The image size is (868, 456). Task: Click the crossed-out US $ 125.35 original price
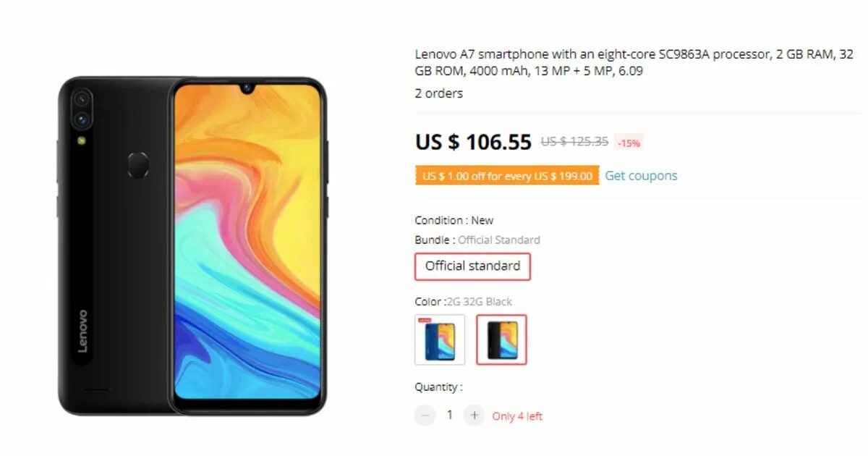pos(574,142)
